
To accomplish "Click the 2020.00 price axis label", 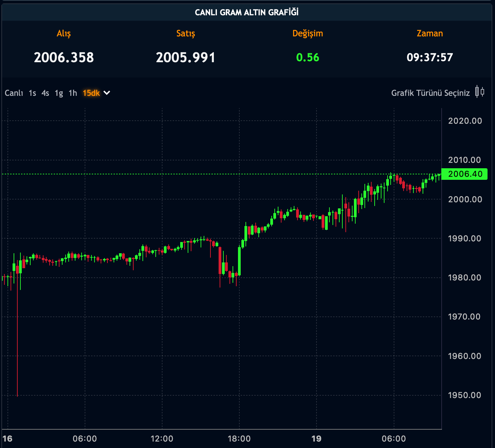I will pos(465,121).
